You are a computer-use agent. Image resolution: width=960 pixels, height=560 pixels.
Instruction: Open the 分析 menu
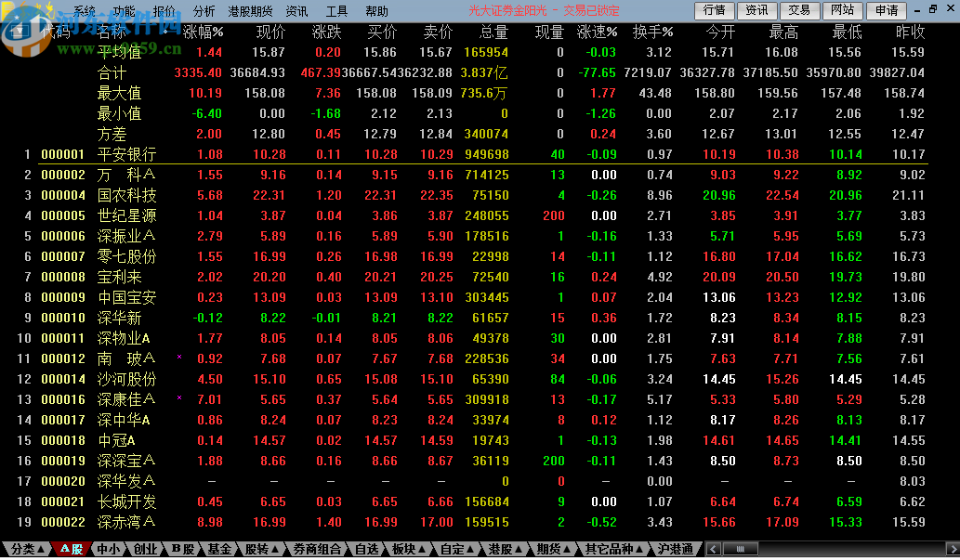coord(204,11)
